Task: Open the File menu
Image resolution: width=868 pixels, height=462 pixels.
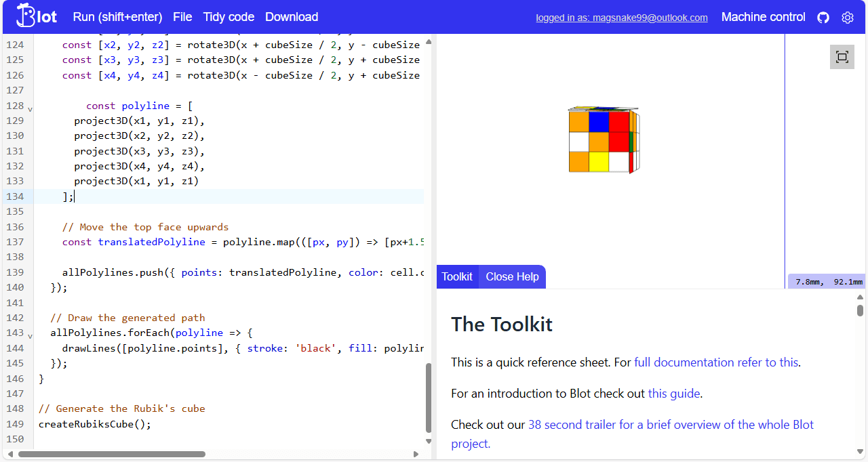Action: [x=182, y=17]
